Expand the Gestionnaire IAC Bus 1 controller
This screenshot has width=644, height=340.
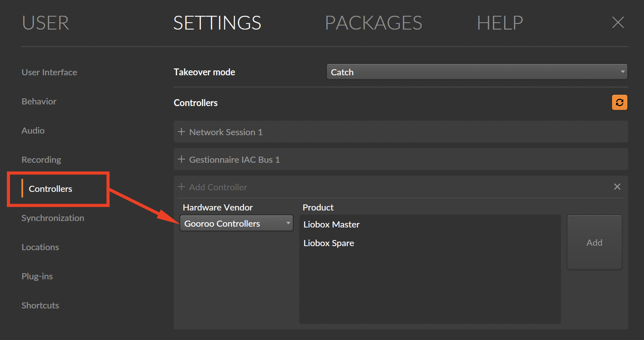[x=181, y=159]
